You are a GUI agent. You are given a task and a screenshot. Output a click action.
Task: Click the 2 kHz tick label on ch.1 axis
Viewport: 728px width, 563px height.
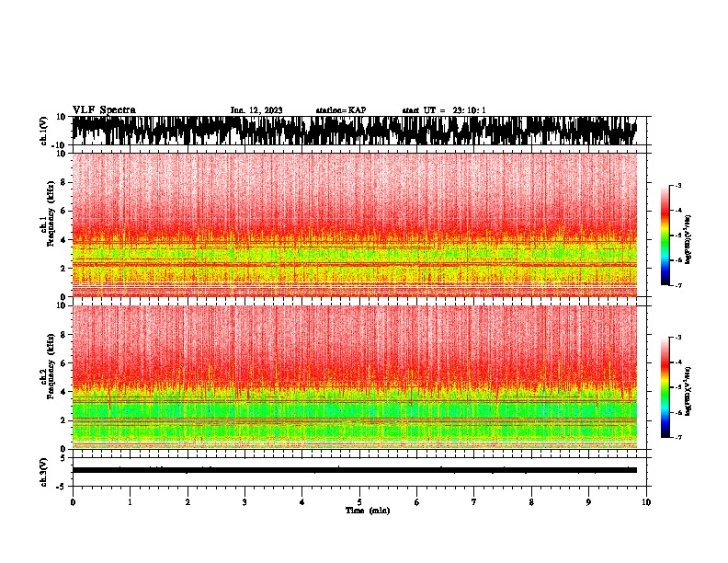(x=63, y=268)
